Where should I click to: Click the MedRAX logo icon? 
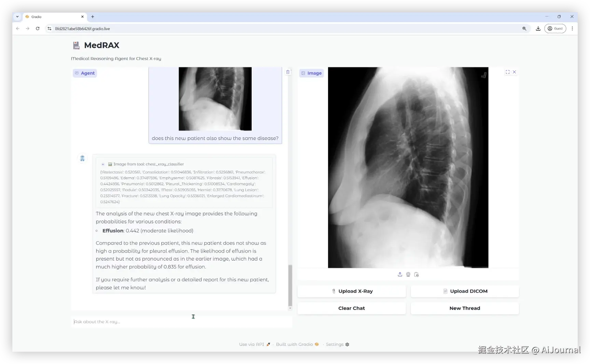pyautogui.click(x=76, y=45)
